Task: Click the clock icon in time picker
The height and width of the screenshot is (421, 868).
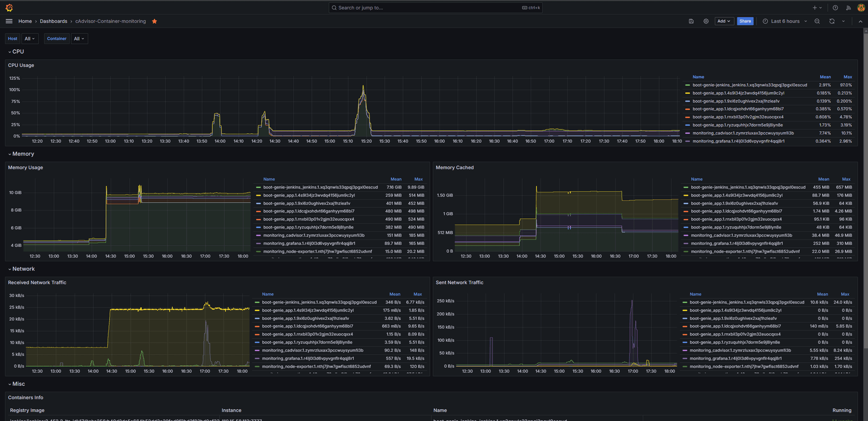Action: point(765,21)
